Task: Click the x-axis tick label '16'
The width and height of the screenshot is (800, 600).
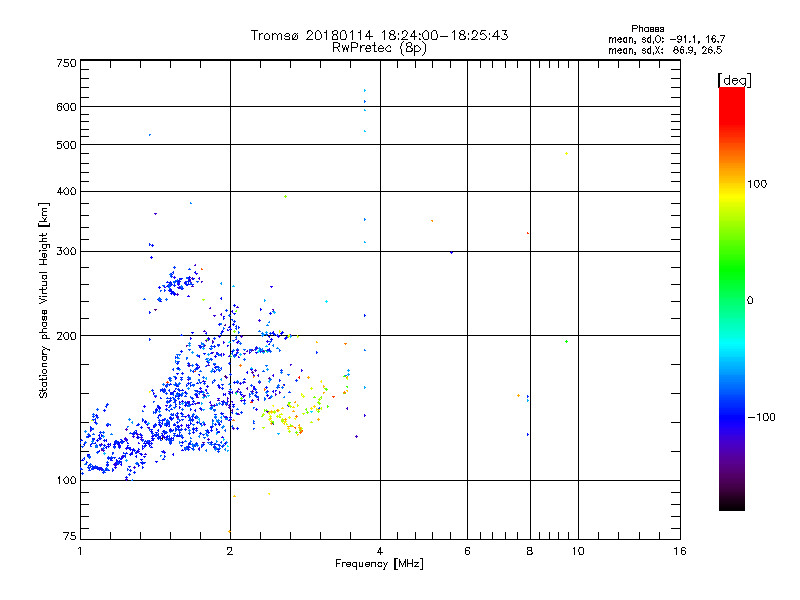Action: [680, 551]
